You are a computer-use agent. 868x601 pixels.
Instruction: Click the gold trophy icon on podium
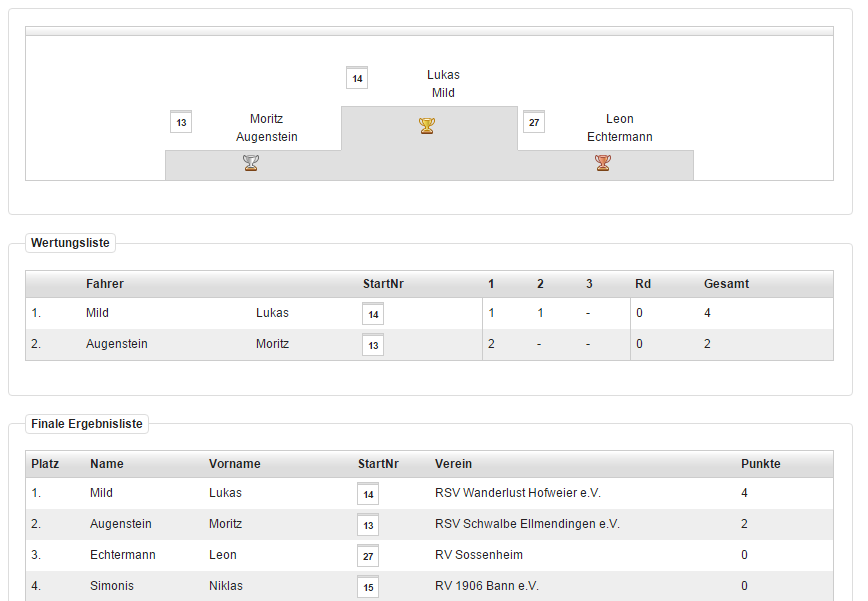pyautogui.click(x=427, y=126)
